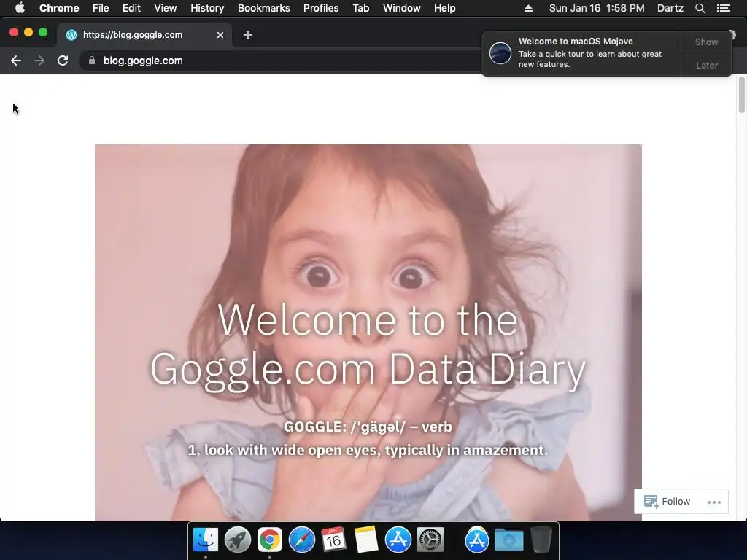Open the File menu
This screenshot has width=747, height=560.
click(101, 8)
